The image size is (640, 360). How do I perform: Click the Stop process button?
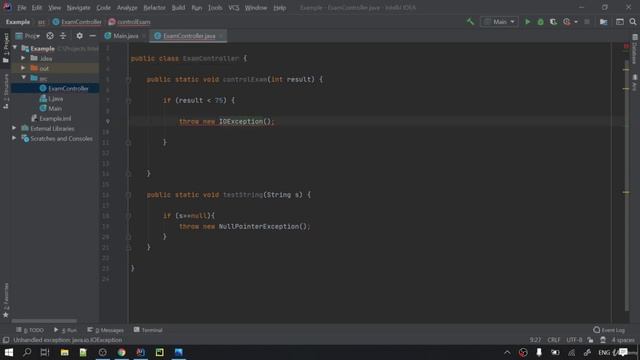point(587,22)
